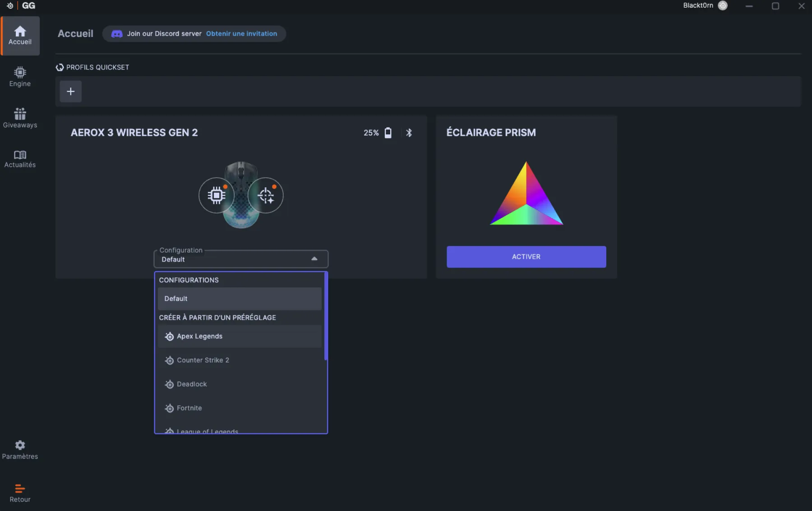812x511 pixels.
Task: Close the GG window
Action: [802, 6]
